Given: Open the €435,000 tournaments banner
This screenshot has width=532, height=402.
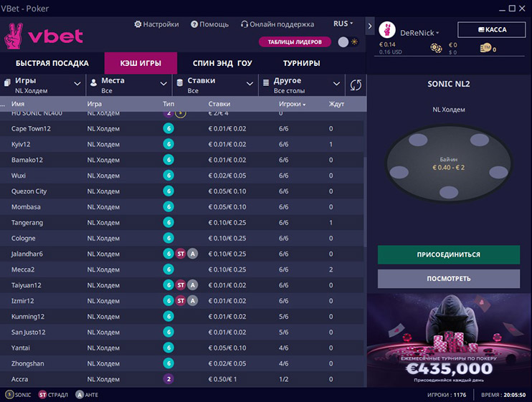Looking at the screenshot, I should [449, 340].
